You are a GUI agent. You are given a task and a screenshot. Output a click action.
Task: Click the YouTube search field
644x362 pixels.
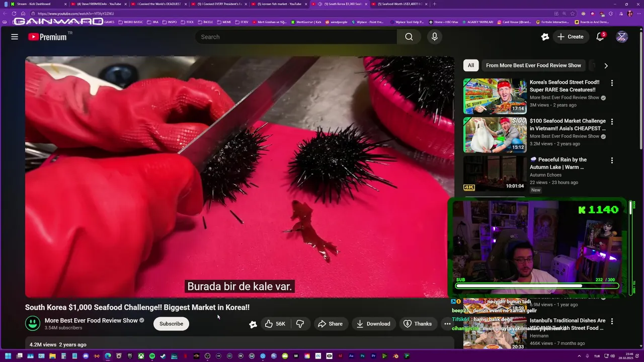[296, 37]
